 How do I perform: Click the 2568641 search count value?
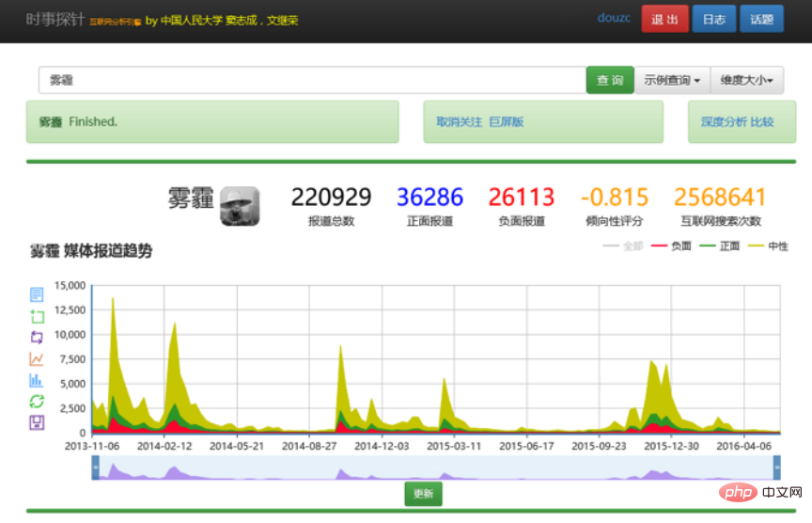click(720, 198)
